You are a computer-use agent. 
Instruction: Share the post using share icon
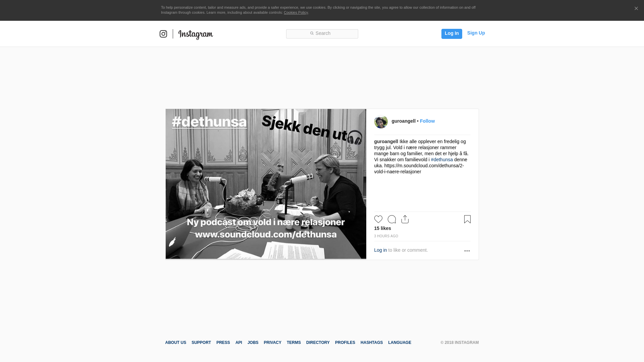(x=405, y=219)
